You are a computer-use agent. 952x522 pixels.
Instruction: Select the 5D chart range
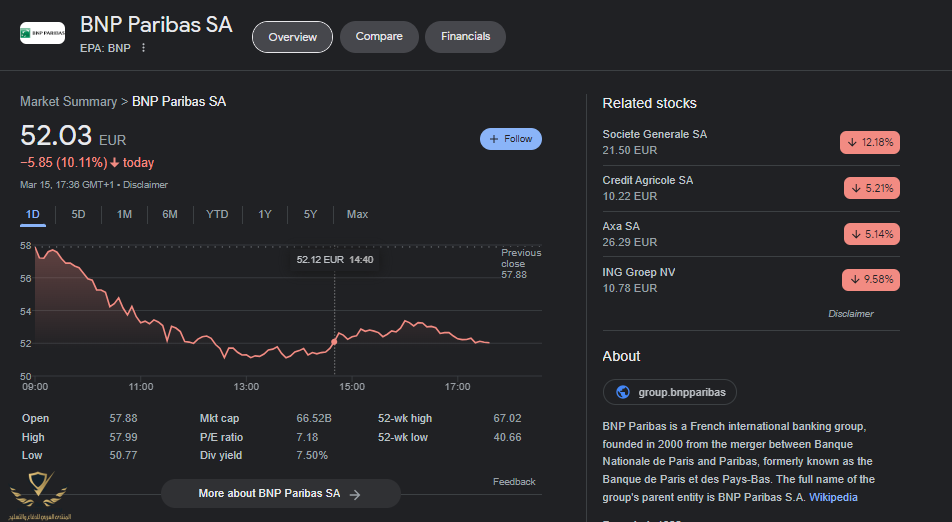78,214
